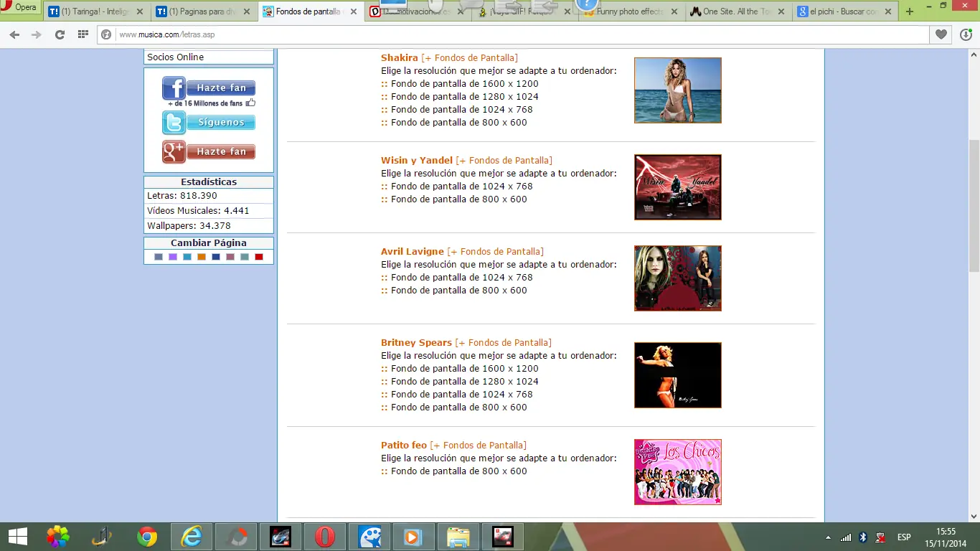Open the Britney Spears black thumbnail
Viewport: 980px width, 551px height.
click(678, 375)
